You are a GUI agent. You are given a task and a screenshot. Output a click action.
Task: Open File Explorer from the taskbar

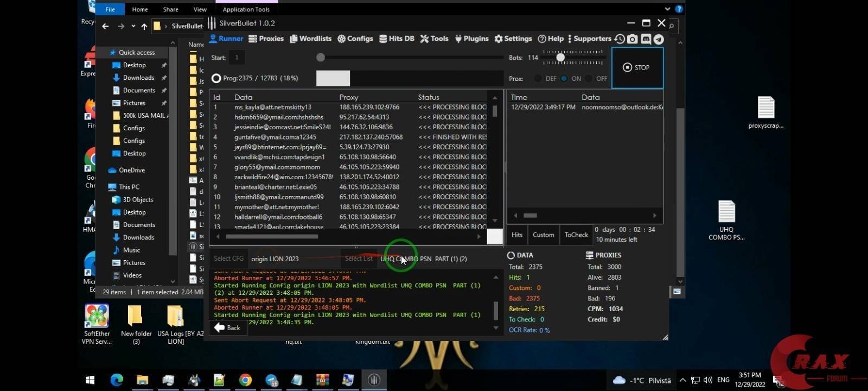[142, 380]
